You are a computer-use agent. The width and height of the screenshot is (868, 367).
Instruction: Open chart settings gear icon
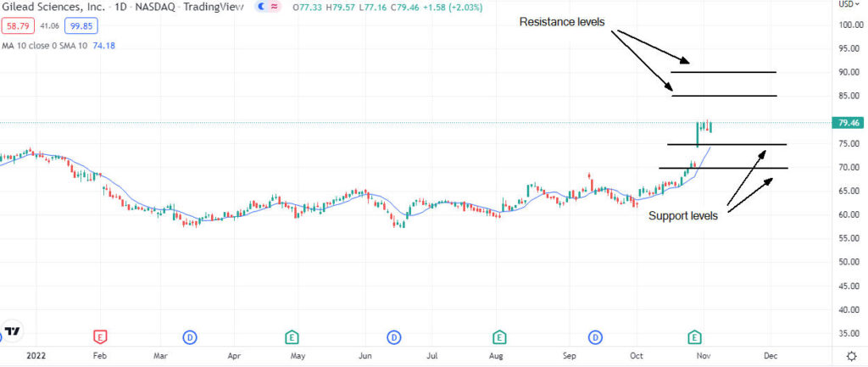pyautogui.click(x=851, y=355)
